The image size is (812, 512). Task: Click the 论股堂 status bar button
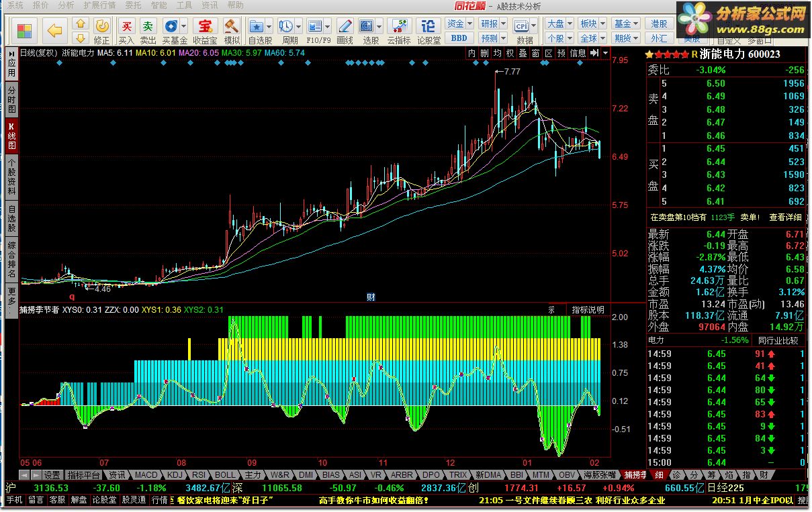pos(104,500)
